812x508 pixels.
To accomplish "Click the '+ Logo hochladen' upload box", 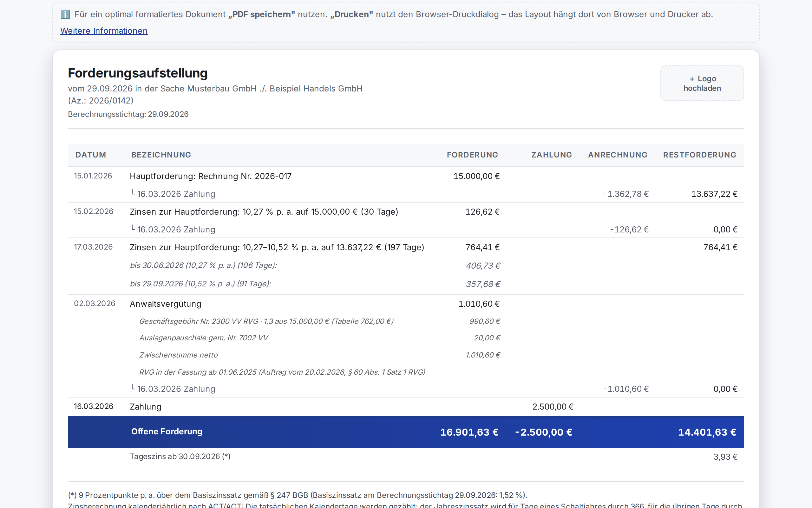I will click(x=702, y=83).
